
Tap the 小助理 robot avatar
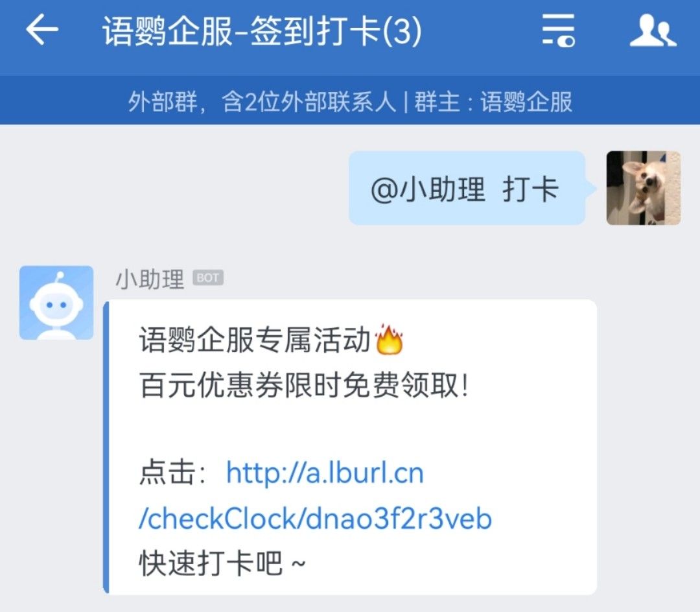point(56,303)
